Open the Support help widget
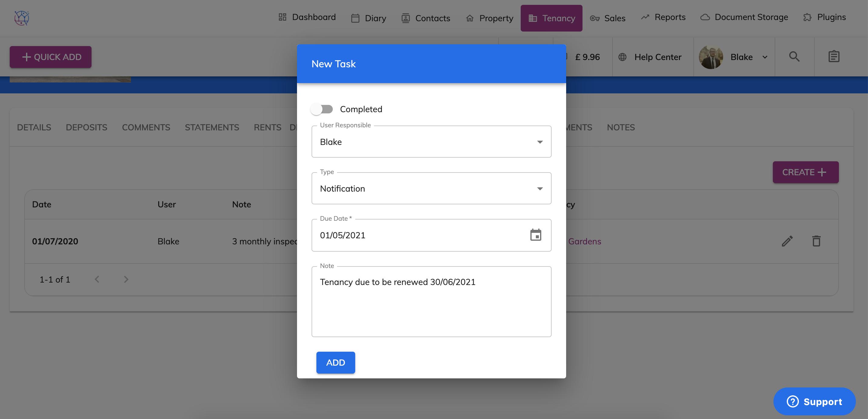 (x=814, y=401)
